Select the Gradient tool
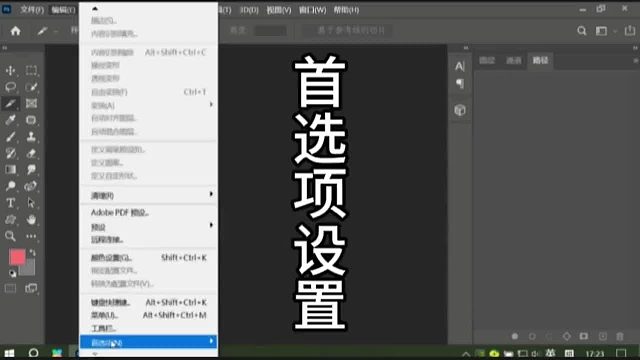Viewport: 640px width, 360px height. pyautogui.click(x=10, y=169)
